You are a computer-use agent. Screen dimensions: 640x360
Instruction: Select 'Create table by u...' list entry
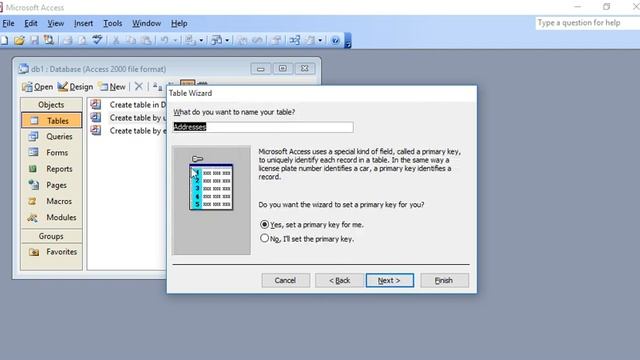pos(128,118)
